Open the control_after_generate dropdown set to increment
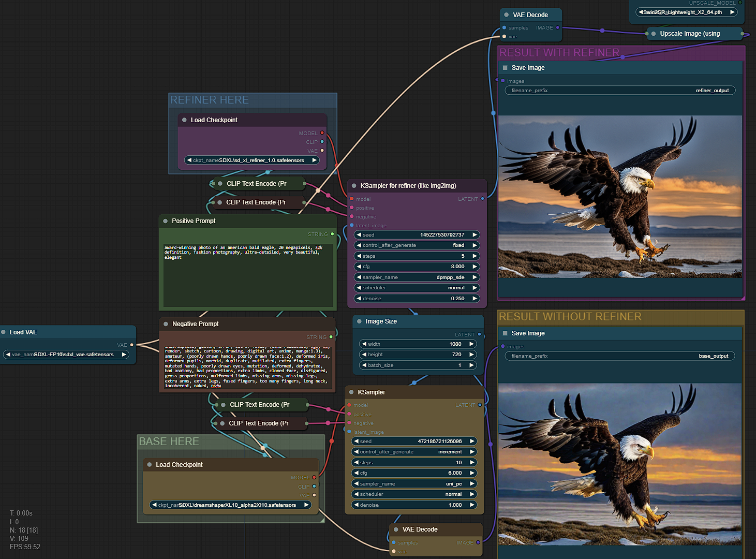756x559 pixels. click(x=414, y=452)
